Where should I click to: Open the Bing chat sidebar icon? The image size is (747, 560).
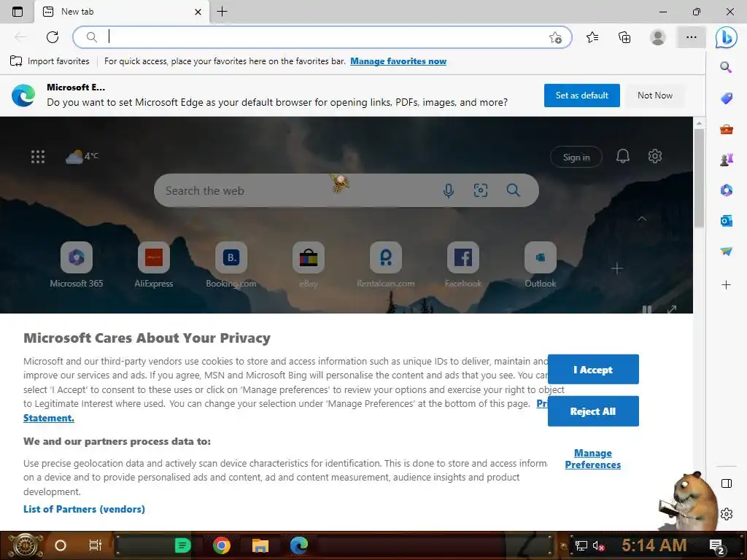pyautogui.click(x=726, y=37)
